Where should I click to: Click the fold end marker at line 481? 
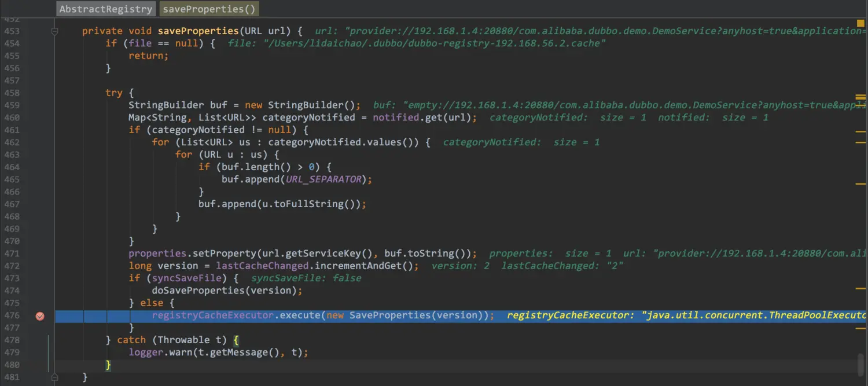click(55, 377)
